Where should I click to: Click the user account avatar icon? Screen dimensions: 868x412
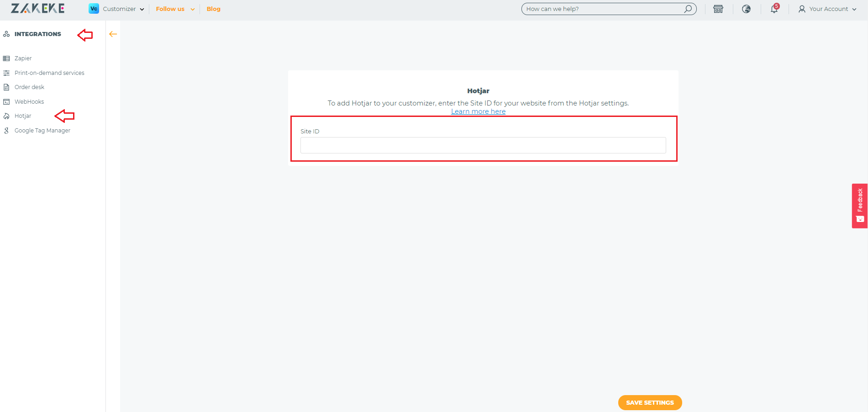[802, 9]
